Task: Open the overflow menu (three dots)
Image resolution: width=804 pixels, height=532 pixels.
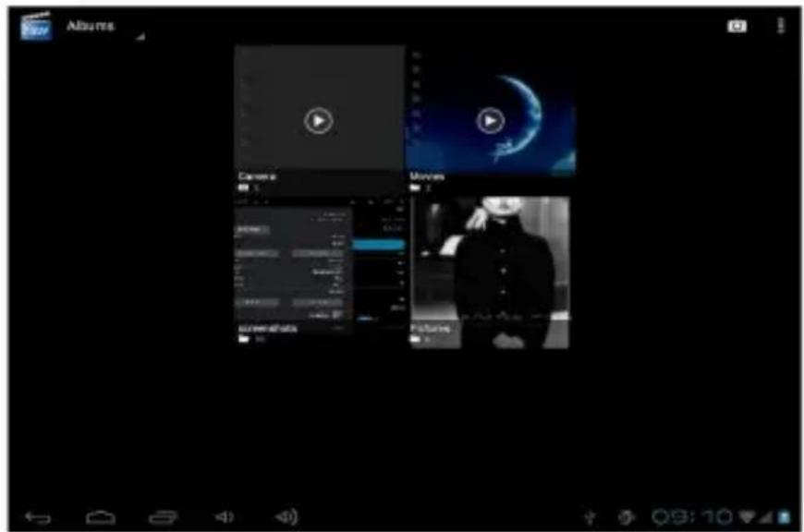Action: [780, 25]
